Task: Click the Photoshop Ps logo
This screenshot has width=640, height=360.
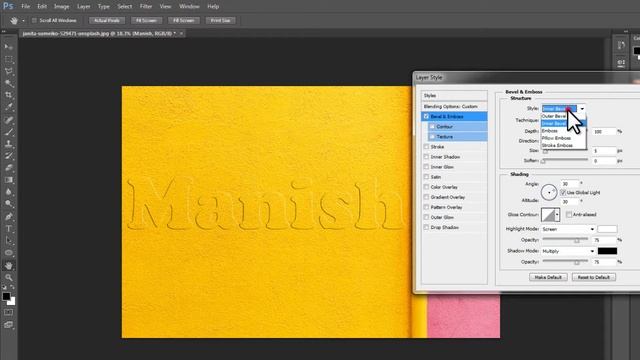Action: point(8,6)
